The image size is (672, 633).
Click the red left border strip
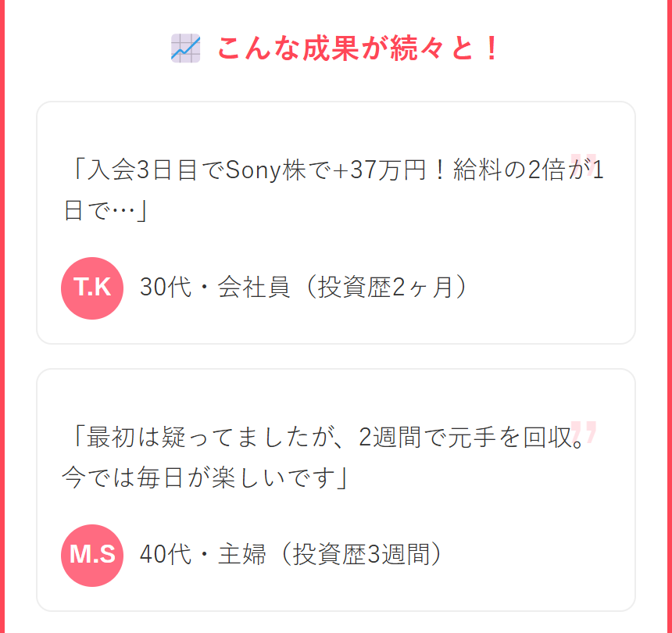tap(2, 316)
